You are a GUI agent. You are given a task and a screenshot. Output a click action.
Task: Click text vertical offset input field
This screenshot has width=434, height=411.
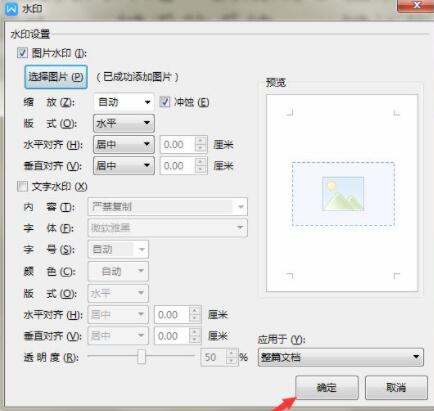172,336
